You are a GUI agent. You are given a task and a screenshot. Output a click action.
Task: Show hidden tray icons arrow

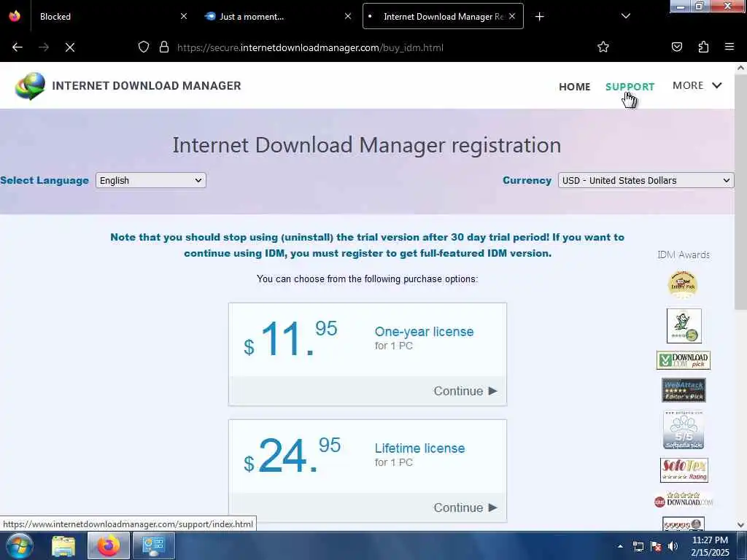pos(620,546)
